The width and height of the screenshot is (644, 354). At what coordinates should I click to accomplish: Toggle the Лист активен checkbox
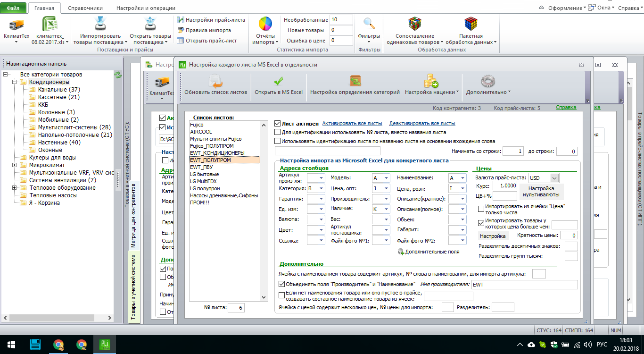coord(277,124)
